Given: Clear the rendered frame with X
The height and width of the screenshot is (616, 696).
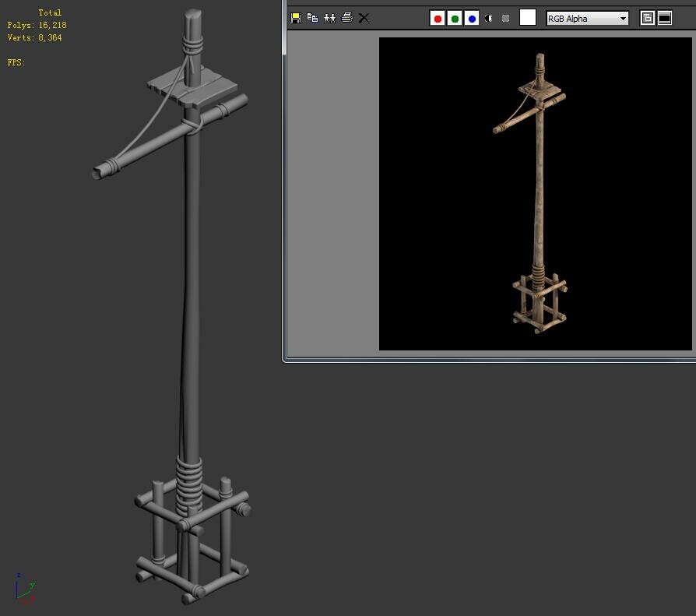Looking at the screenshot, I should tap(364, 18).
